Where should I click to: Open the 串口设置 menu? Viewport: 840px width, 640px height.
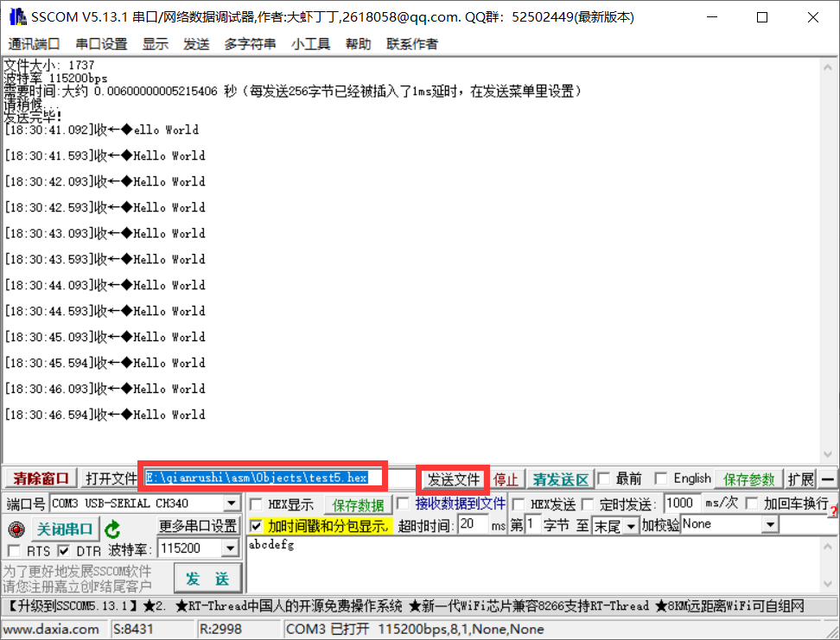101,44
